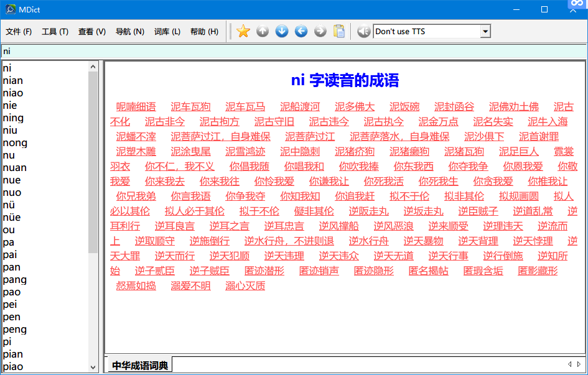Select ning in the word list

tap(13, 118)
